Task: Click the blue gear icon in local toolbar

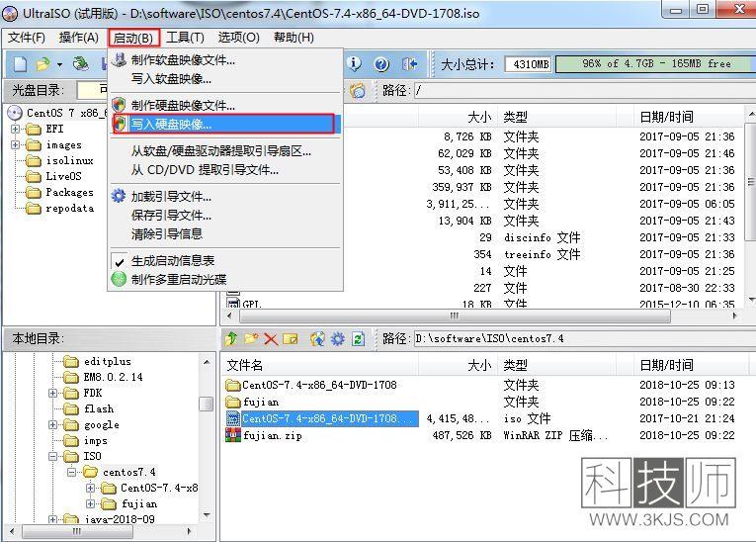Action: click(x=338, y=339)
